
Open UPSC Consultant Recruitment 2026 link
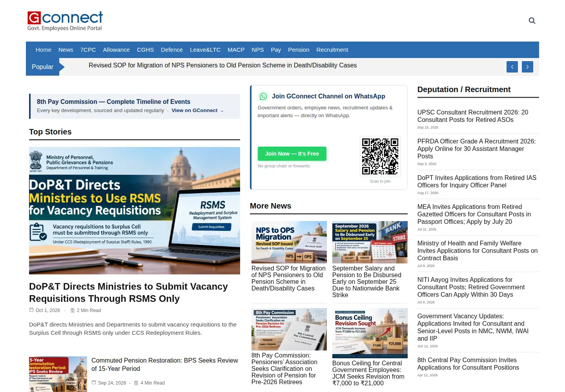(x=473, y=116)
